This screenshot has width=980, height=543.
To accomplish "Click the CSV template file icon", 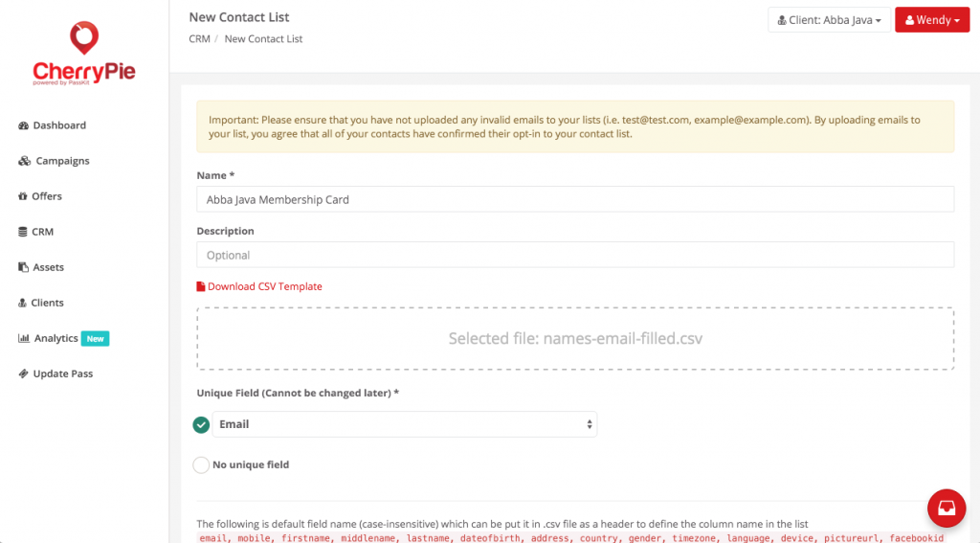I will click(x=201, y=286).
